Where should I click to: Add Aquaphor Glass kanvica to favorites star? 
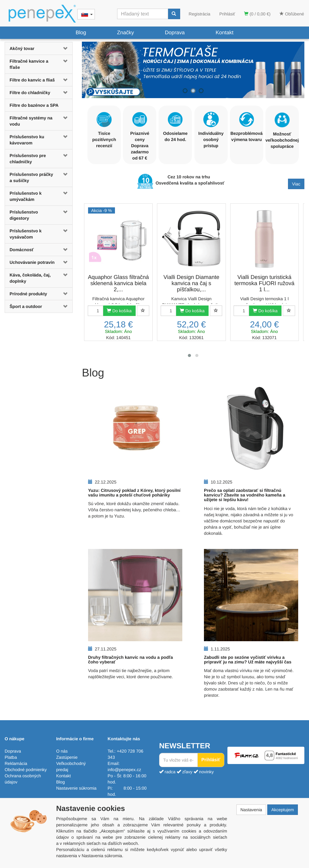coord(143,311)
